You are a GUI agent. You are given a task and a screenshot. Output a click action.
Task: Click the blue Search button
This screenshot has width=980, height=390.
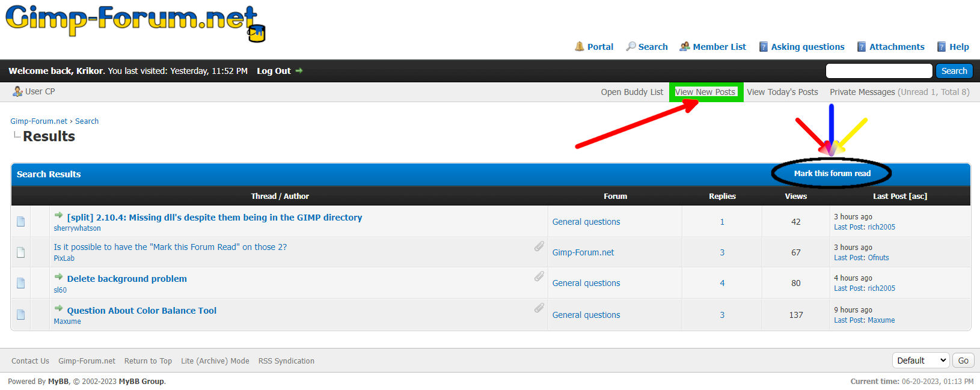(x=954, y=71)
